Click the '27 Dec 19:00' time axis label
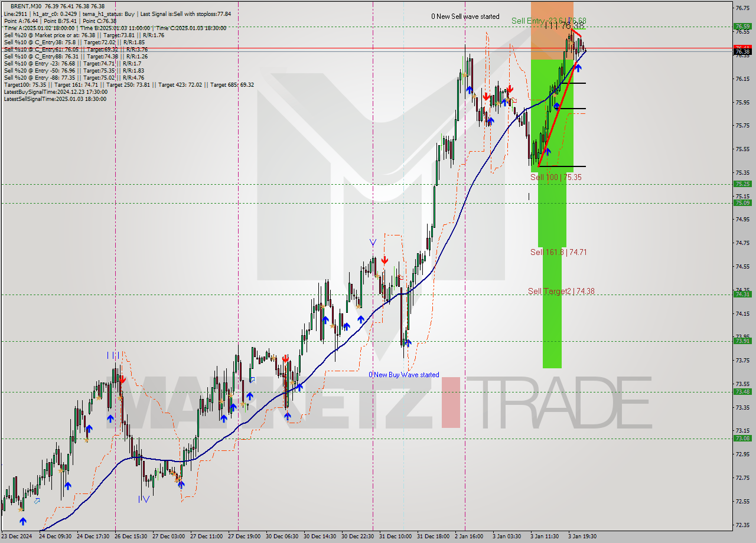Screen dimensions: 756x543 click(243, 537)
